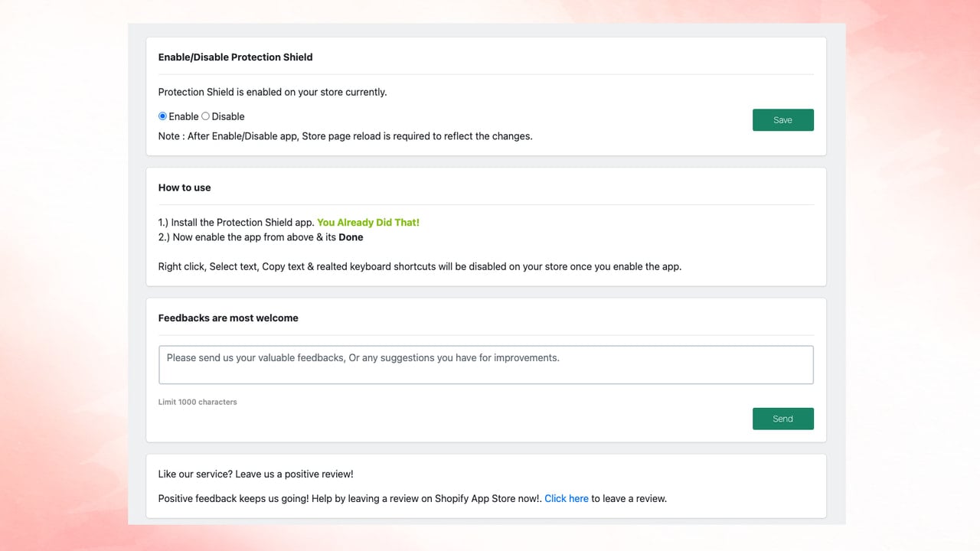Click the Send feedback button
The width and height of the screenshot is (980, 551).
[782, 419]
